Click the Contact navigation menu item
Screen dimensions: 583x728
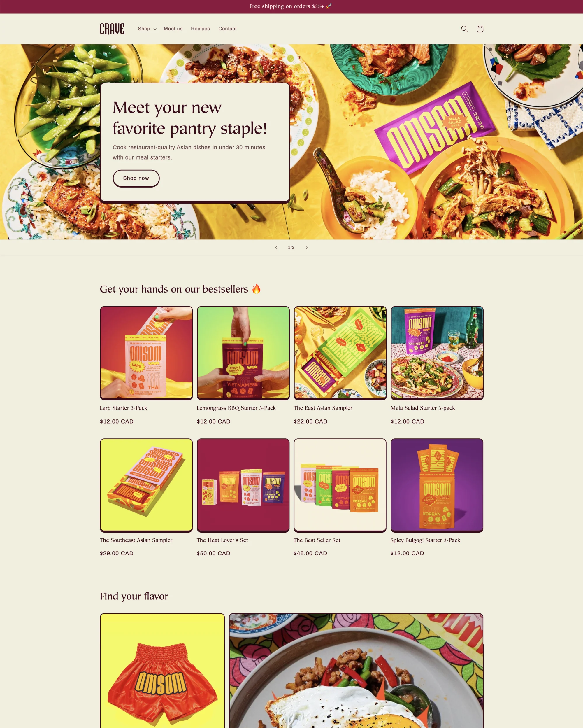point(227,29)
